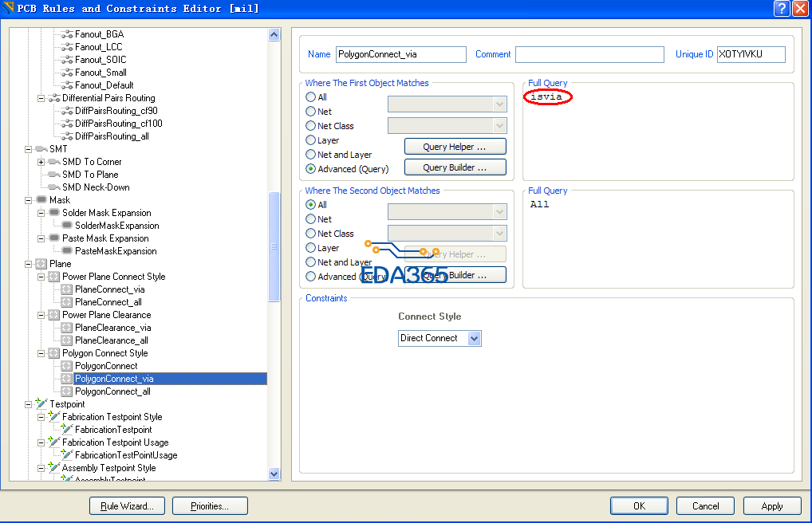This screenshot has width=812, height=523.
Task: Open Query Helper for first object
Action: 455,147
